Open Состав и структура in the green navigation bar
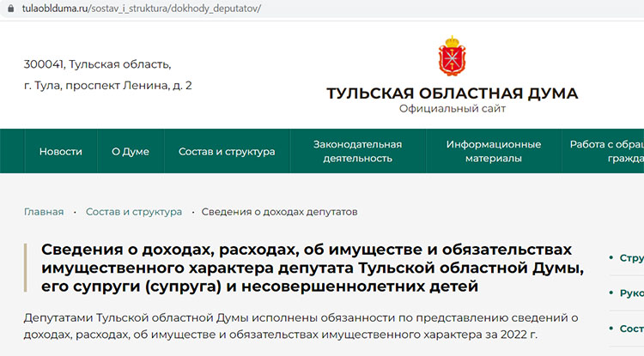The image size is (644, 356). [x=227, y=152]
